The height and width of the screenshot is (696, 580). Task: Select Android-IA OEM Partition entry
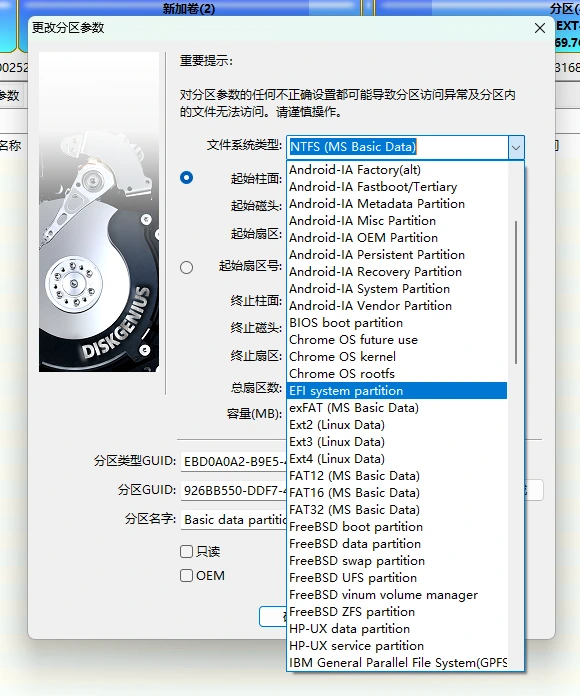point(397,237)
